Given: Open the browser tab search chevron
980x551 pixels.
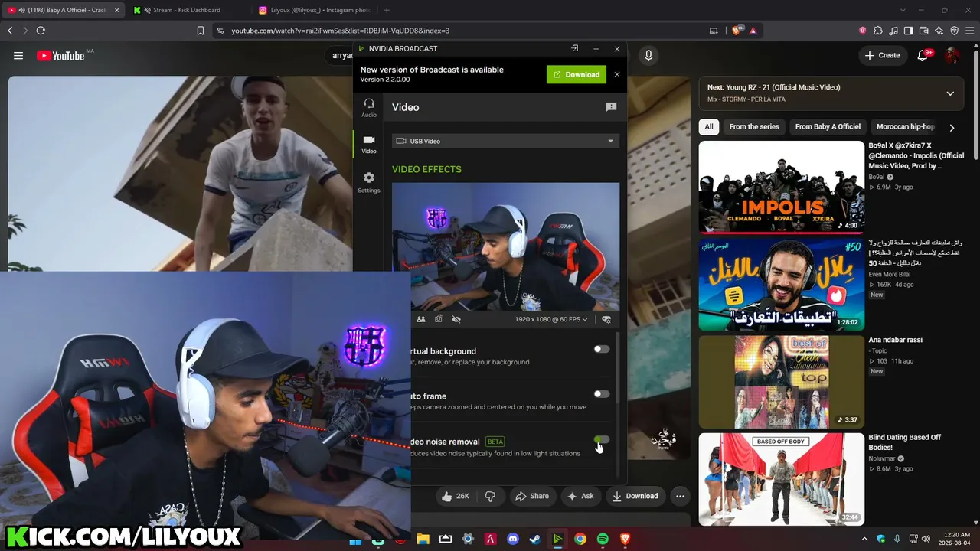Looking at the screenshot, I should click(x=903, y=10).
